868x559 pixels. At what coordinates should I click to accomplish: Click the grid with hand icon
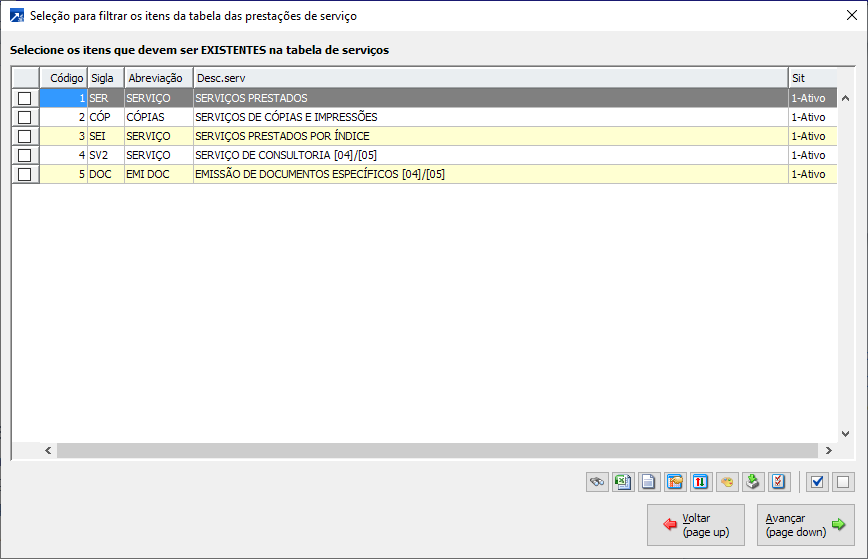coord(675,482)
